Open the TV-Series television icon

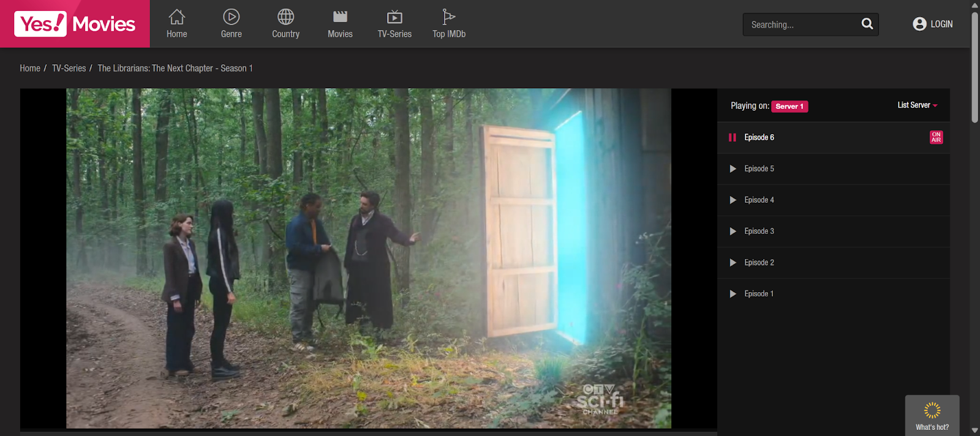[x=394, y=17]
